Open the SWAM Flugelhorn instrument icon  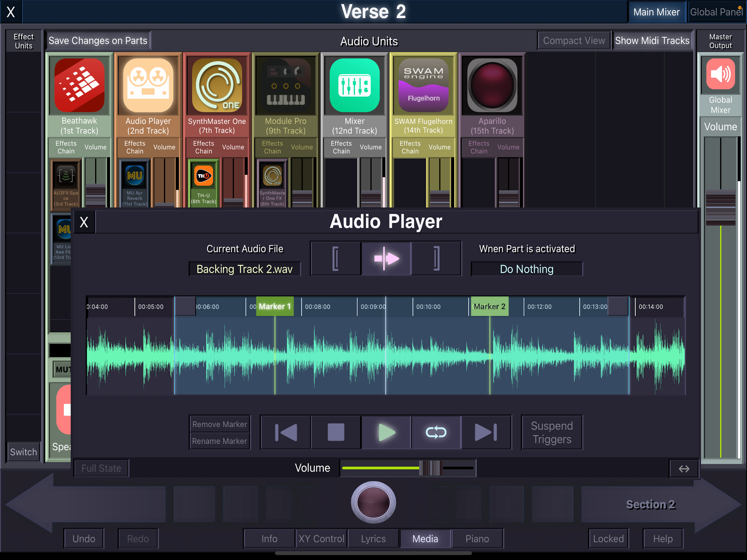click(x=423, y=85)
